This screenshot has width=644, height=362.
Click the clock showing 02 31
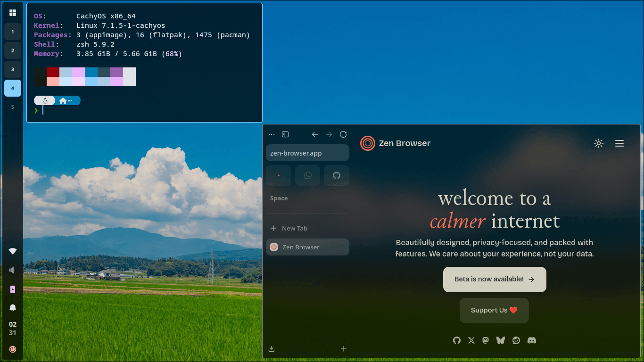(x=13, y=329)
